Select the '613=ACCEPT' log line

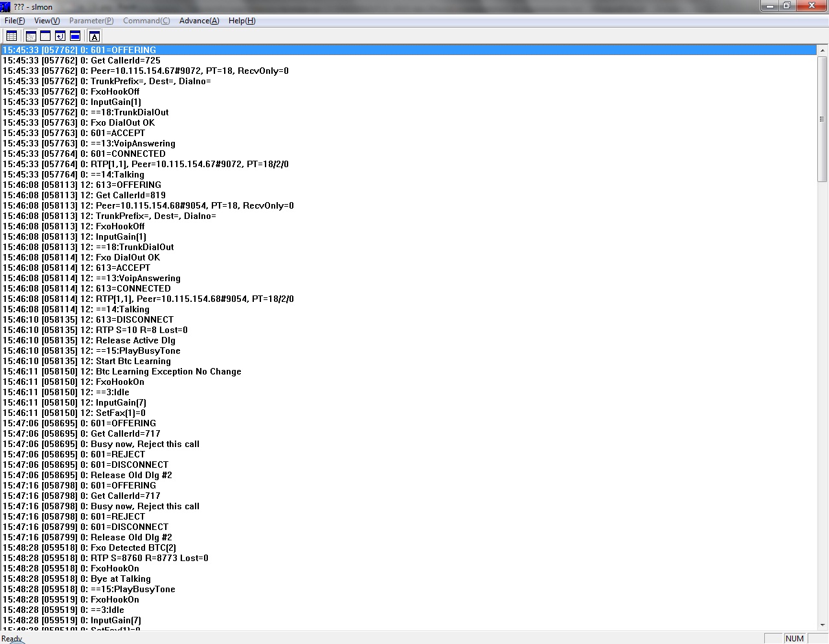tap(409, 268)
